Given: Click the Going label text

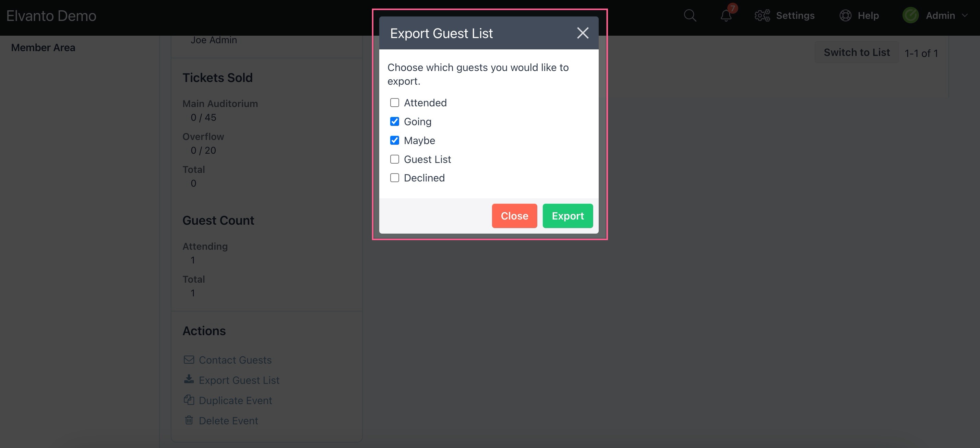Looking at the screenshot, I should click(x=417, y=122).
